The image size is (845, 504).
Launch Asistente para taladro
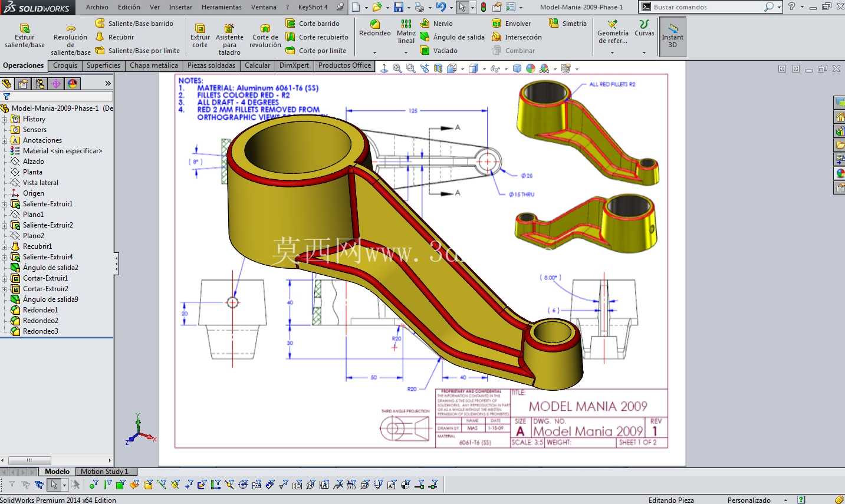pos(229,39)
